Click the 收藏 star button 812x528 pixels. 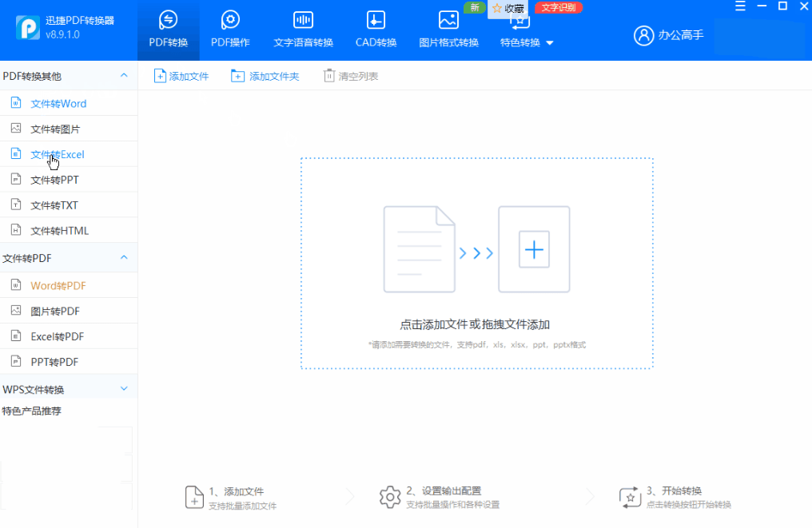pyautogui.click(x=508, y=8)
